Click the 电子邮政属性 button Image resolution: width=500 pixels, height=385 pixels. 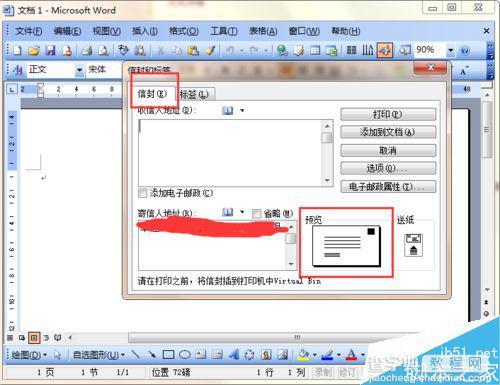(x=388, y=187)
